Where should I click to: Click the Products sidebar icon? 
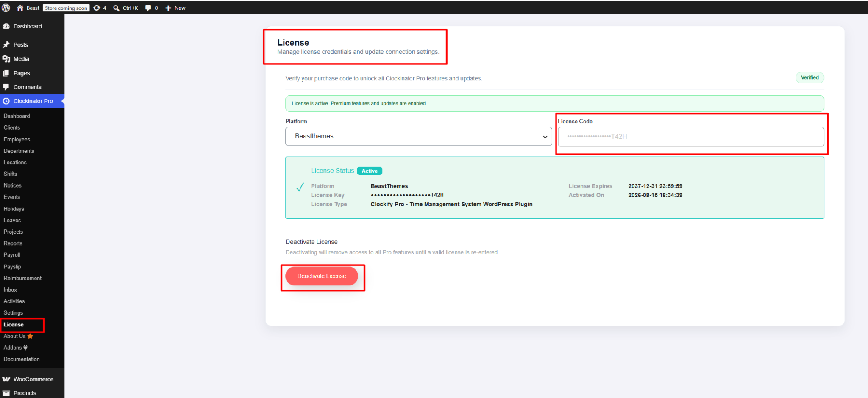(x=6, y=393)
